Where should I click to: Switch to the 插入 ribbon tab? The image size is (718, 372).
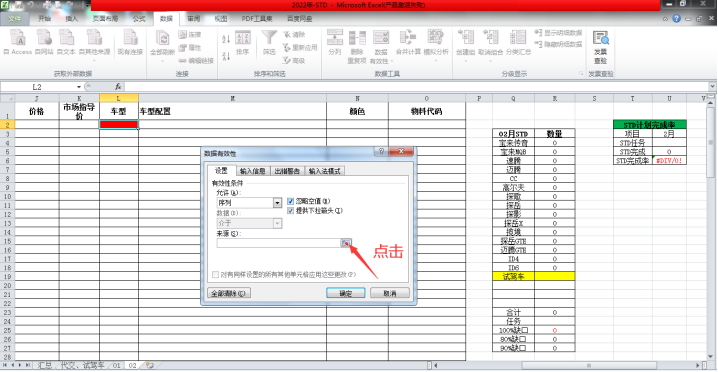72,19
